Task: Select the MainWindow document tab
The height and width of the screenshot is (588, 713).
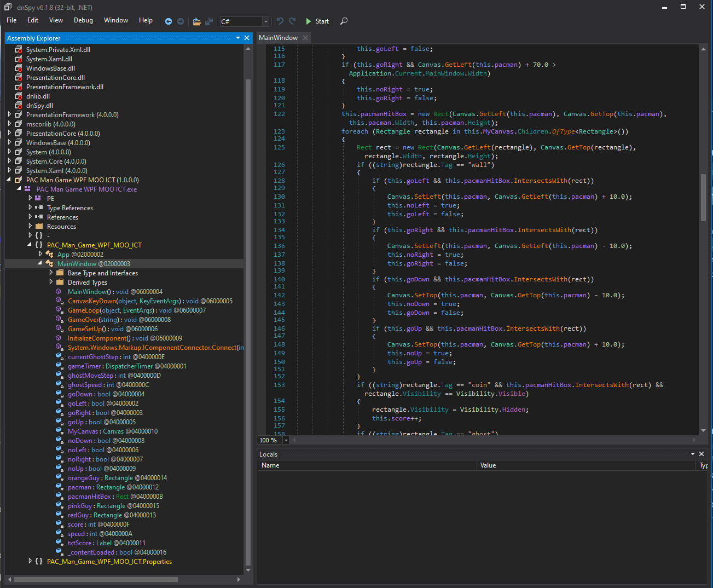Action: tap(278, 38)
